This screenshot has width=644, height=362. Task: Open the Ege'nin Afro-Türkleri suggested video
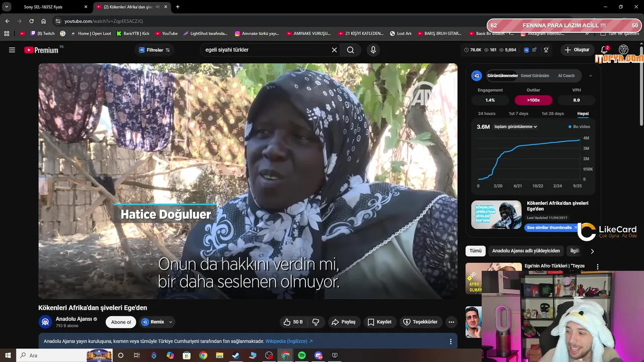coord(554,266)
